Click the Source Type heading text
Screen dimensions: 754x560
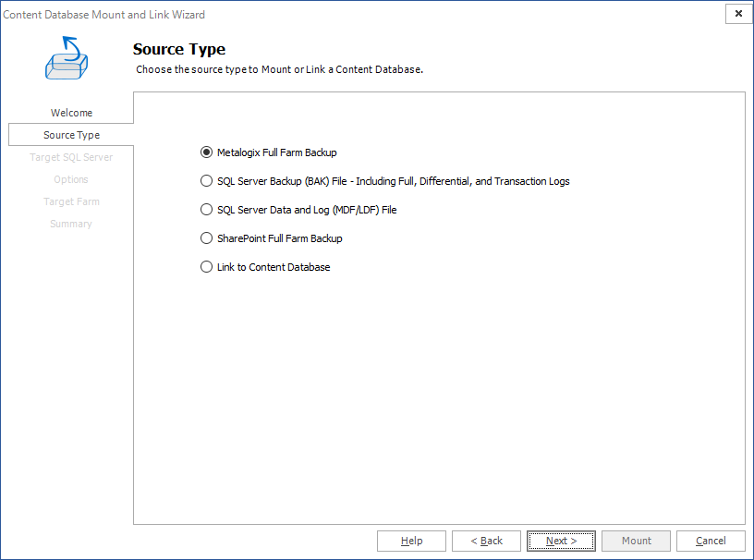coord(179,49)
